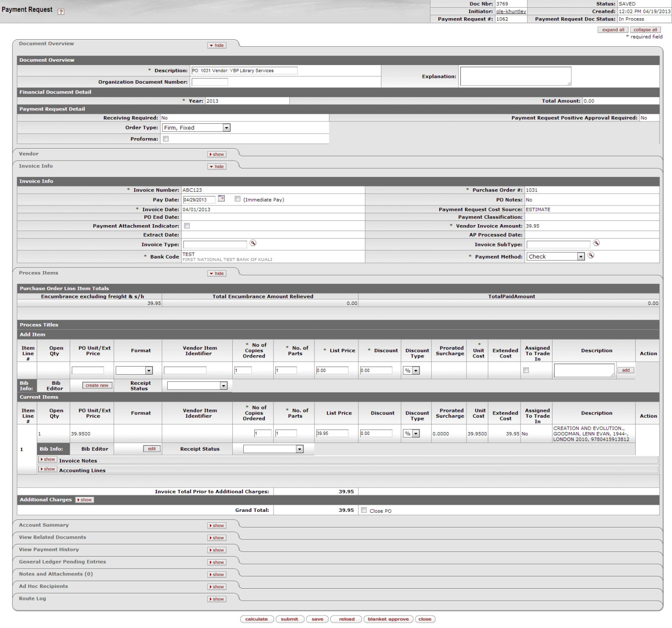
Task: Click the help question mark icon
Action: coord(61,11)
